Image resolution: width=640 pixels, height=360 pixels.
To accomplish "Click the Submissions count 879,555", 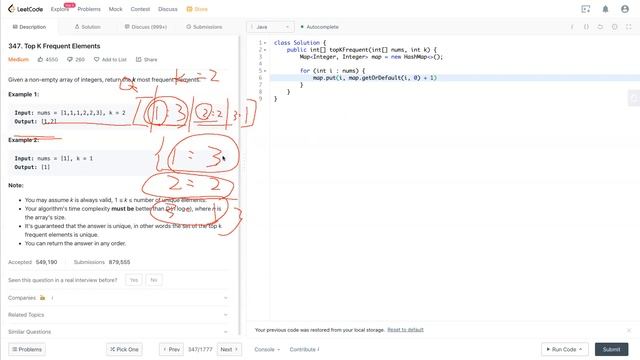I will [x=120, y=262].
